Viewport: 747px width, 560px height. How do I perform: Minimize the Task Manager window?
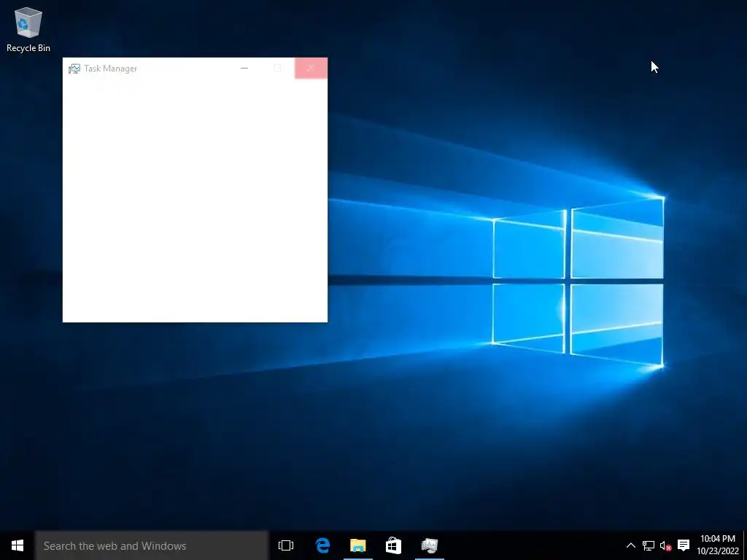click(244, 68)
